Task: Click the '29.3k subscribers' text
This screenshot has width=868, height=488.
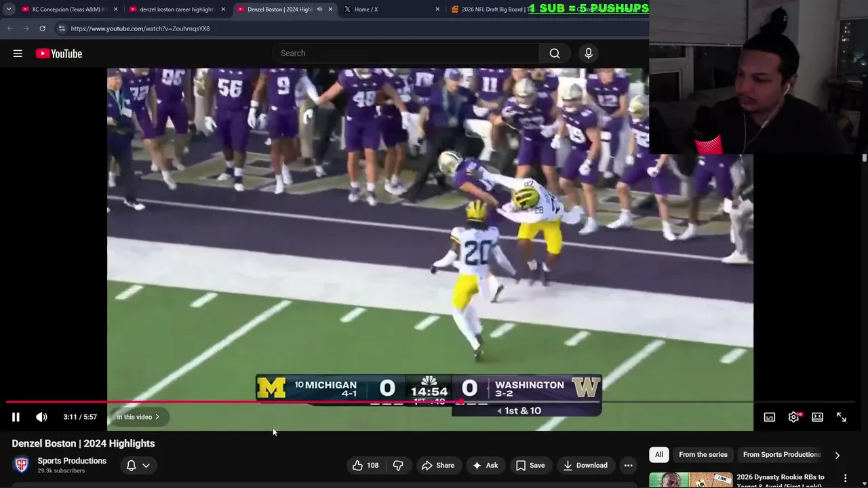Action: coord(61,470)
